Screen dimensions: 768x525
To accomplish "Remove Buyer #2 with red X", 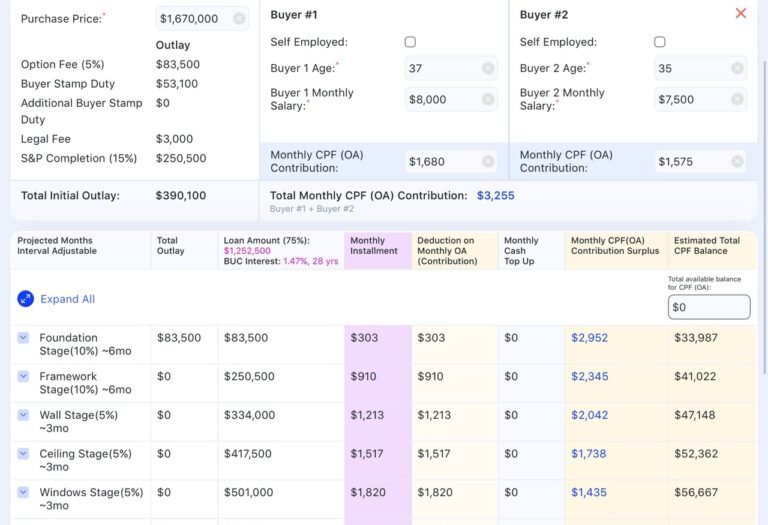I will click(x=741, y=13).
